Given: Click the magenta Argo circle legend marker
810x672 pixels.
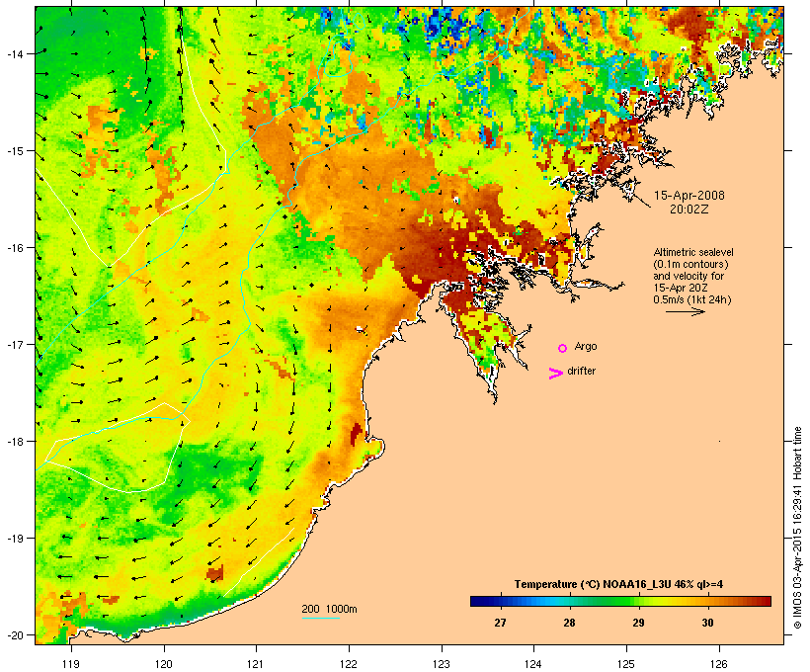Looking at the screenshot, I should pyautogui.click(x=563, y=349).
